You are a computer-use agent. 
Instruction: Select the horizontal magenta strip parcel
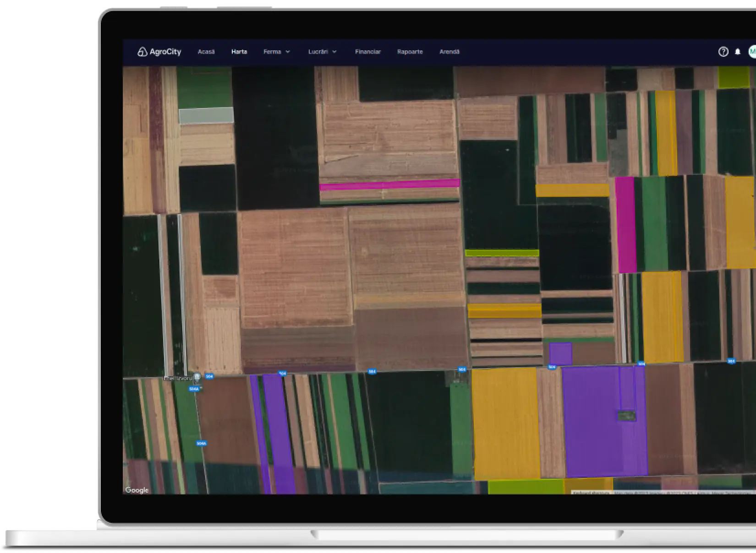(389, 184)
